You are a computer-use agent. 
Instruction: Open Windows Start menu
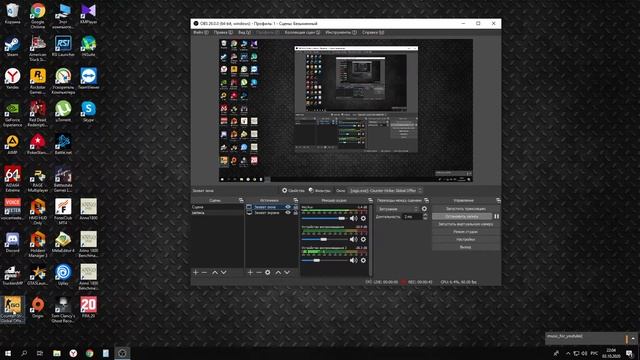[x=8, y=353]
